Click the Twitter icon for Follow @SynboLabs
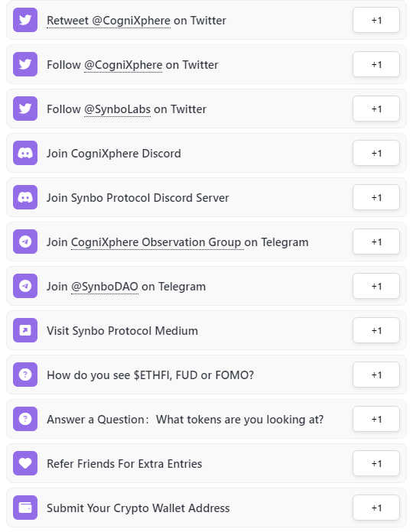 point(25,109)
